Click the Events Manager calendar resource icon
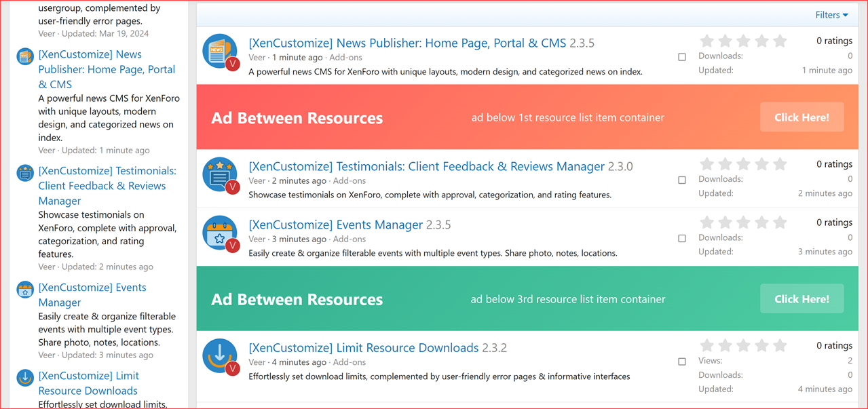 click(x=219, y=232)
